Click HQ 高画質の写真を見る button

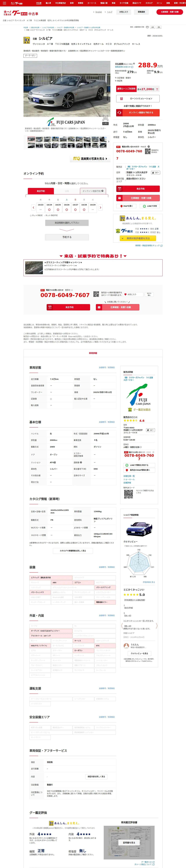90,159
